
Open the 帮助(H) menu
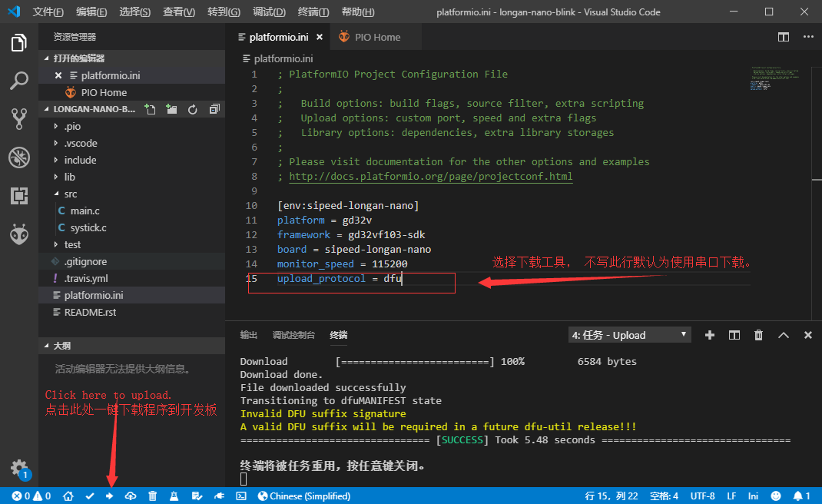tap(357, 12)
